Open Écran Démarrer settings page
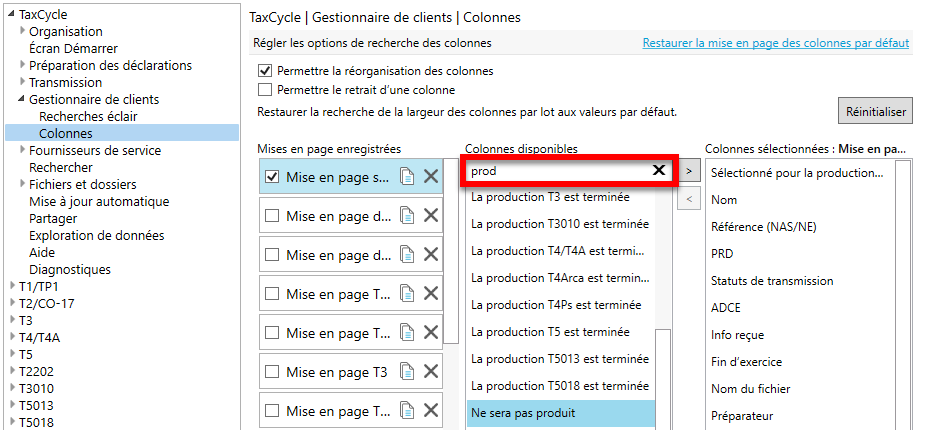Viewport: 925px width, 430px height. pos(73,48)
